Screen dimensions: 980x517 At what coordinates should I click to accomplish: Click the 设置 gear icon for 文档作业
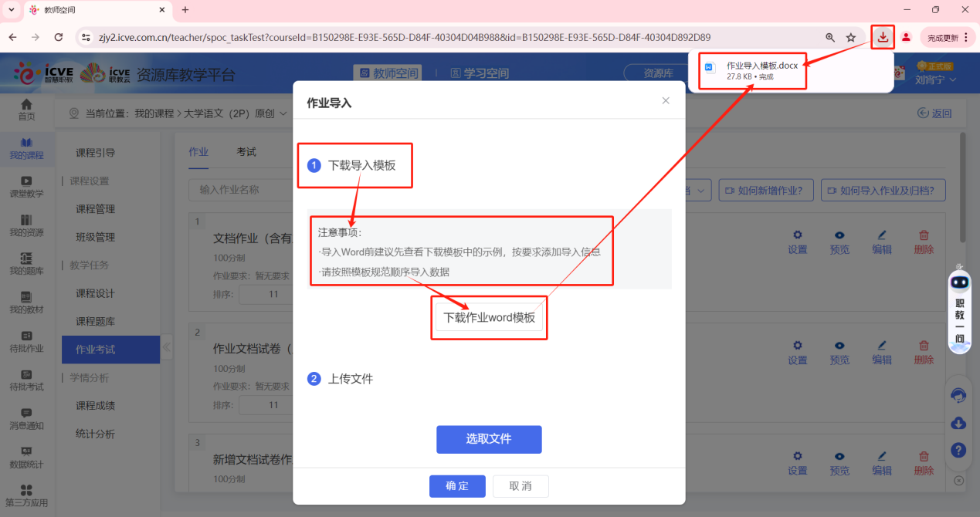pos(797,240)
